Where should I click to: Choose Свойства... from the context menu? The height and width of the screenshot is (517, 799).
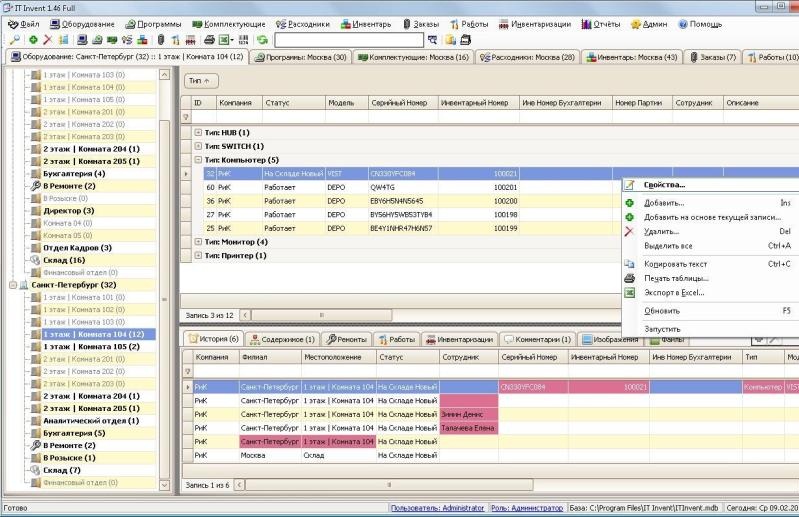664,185
